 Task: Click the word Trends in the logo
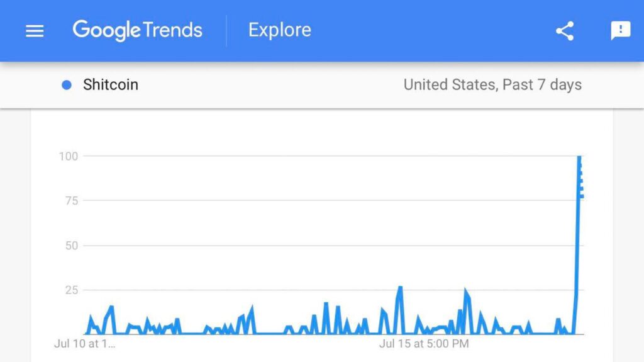[172, 30]
